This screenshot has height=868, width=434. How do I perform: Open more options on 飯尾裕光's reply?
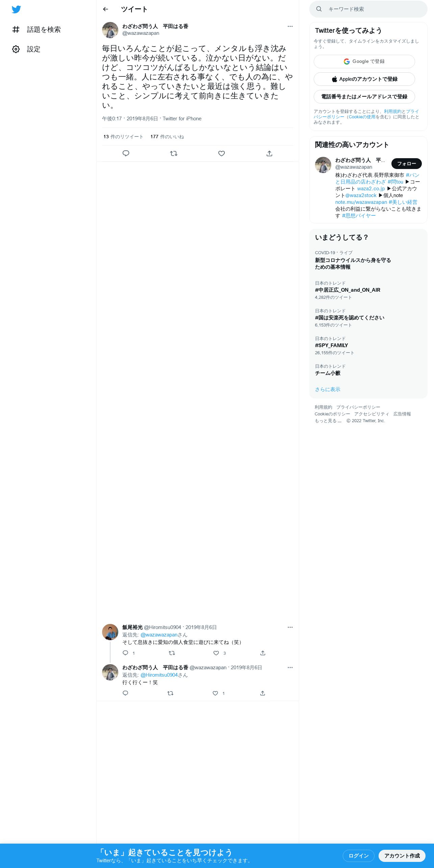[290, 627]
